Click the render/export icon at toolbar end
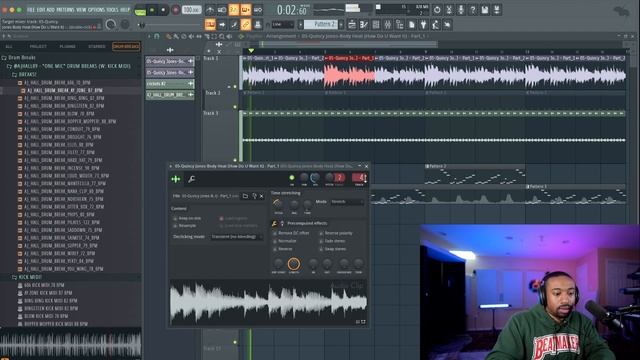This screenshot has height=360, width=640. 497,9
